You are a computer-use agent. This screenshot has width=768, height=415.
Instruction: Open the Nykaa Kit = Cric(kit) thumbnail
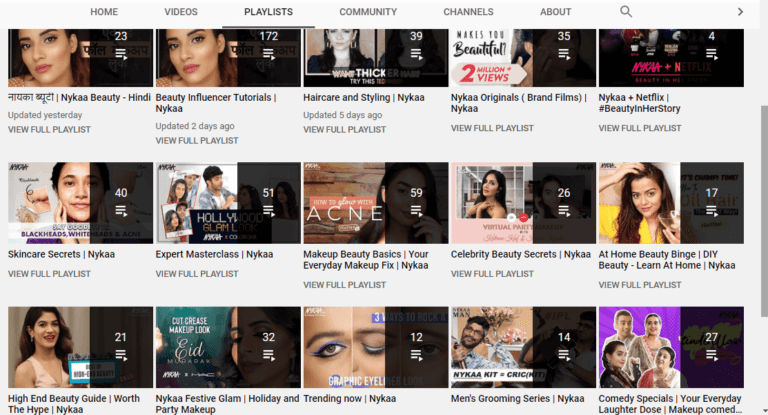pos(524,347)
